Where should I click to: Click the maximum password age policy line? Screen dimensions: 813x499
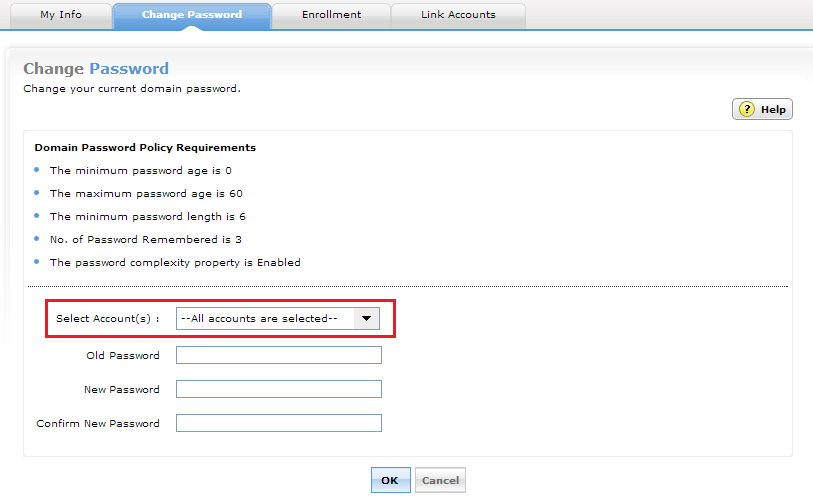pos(146,194)
